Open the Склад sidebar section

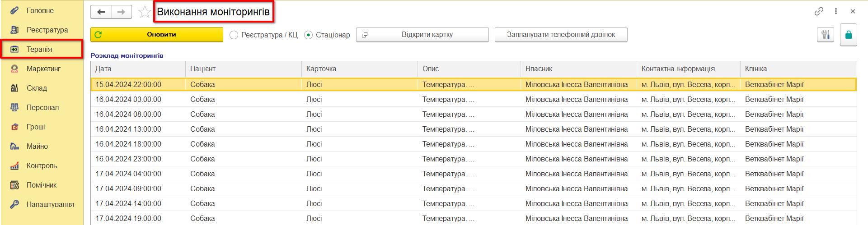[37, 88]
